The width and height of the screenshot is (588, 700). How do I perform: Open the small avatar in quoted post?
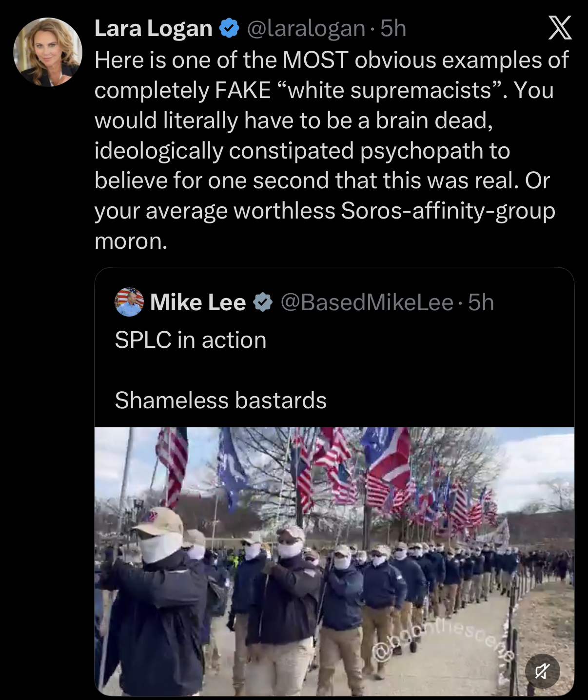[x=129, y=302]
